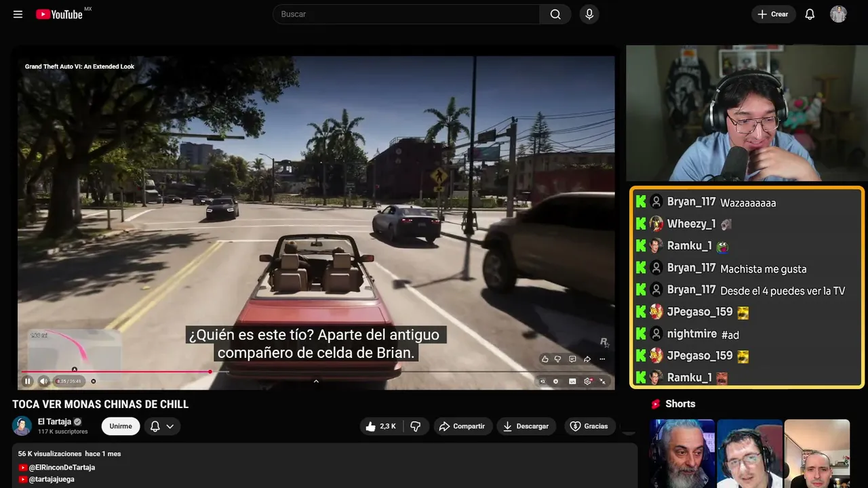Image resolution: width=868 pixels, height=488 pixels.
Task: Click the Buscar search field
Action: tap(406, 14)
